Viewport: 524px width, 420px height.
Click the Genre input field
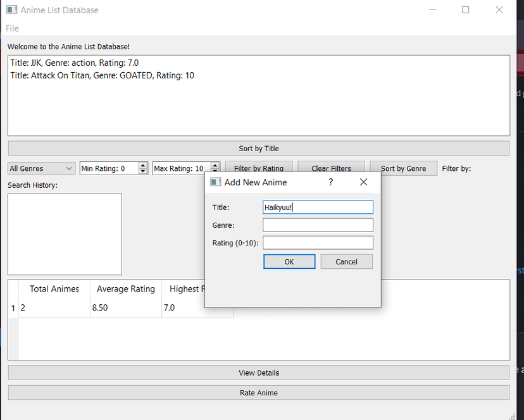coord(318,225)
